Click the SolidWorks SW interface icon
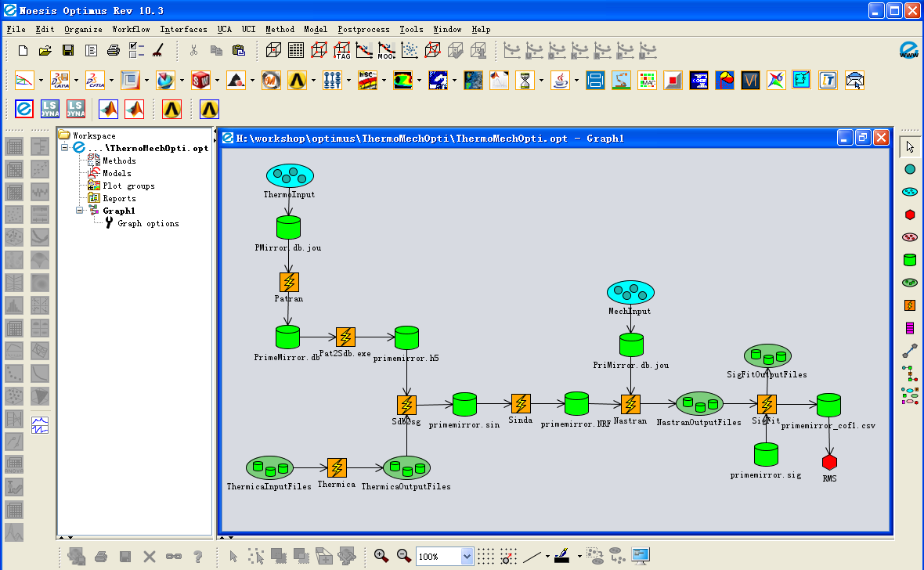 click(200, 80)
